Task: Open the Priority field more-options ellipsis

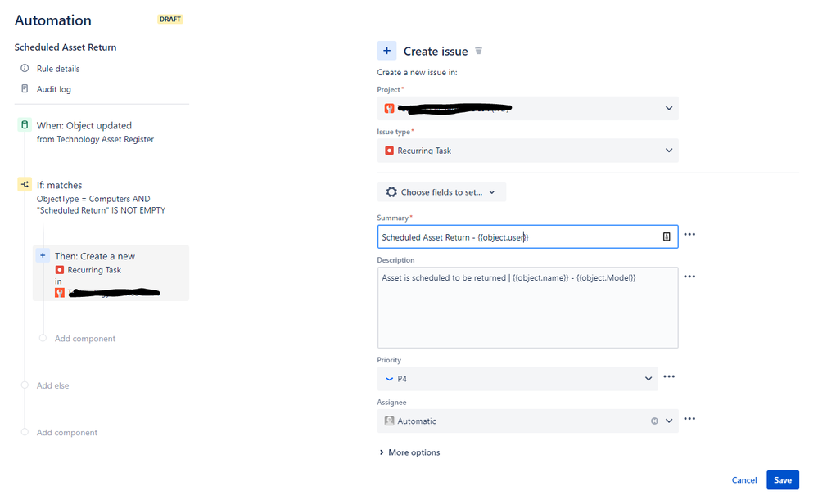Action: click(669, 377)
